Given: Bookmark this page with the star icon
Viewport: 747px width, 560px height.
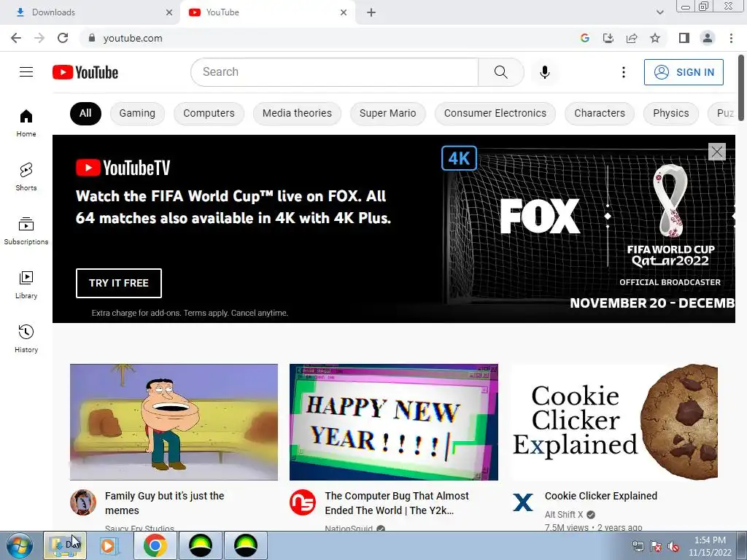Looking at the screenshot, I should click(655, 38).
